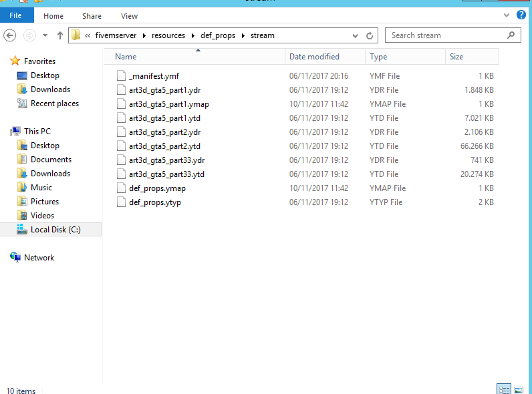Open Recent places in Favorites
The width and height of the screenshot is (532, 394).
click(x=55, y=104)
